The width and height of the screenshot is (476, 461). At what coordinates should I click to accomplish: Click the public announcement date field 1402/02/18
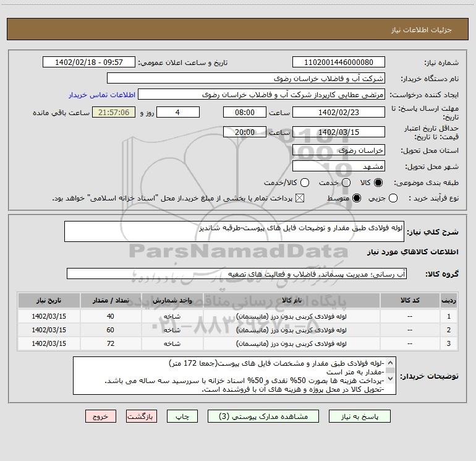[89, 62]
